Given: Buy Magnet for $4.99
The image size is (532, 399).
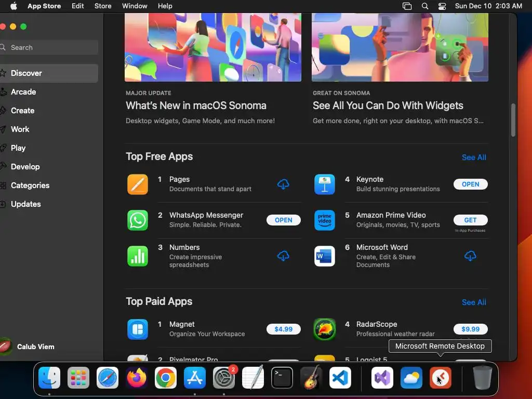Looking at the screenshot, I should pos(283,329).
